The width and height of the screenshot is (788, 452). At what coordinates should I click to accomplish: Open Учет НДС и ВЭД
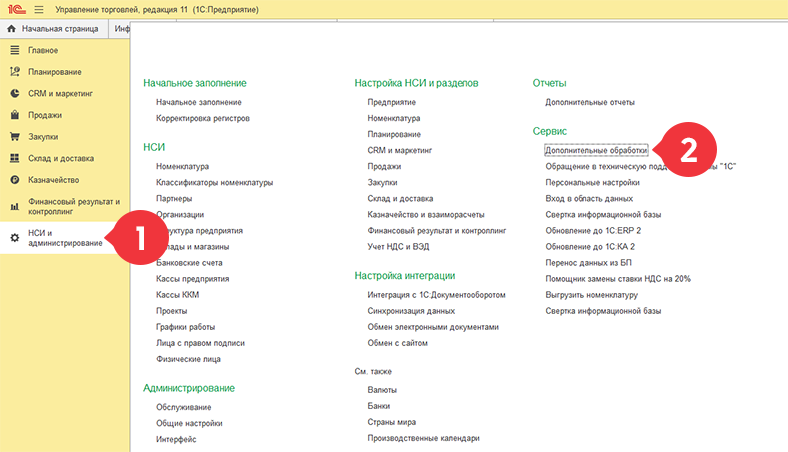pyautogui.click(x=398, y=247)
